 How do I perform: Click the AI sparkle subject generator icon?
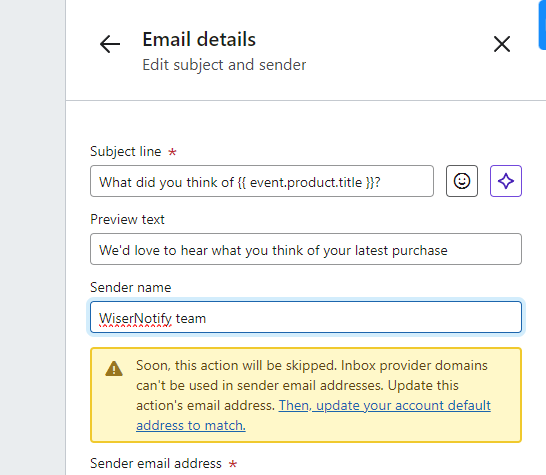coord(506,181)
